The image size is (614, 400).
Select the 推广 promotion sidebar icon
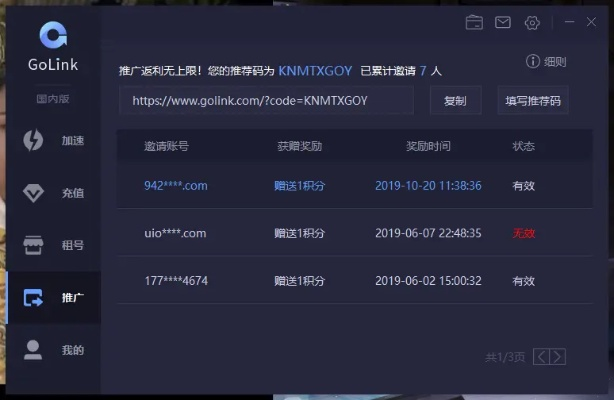[x=34, y=298]
